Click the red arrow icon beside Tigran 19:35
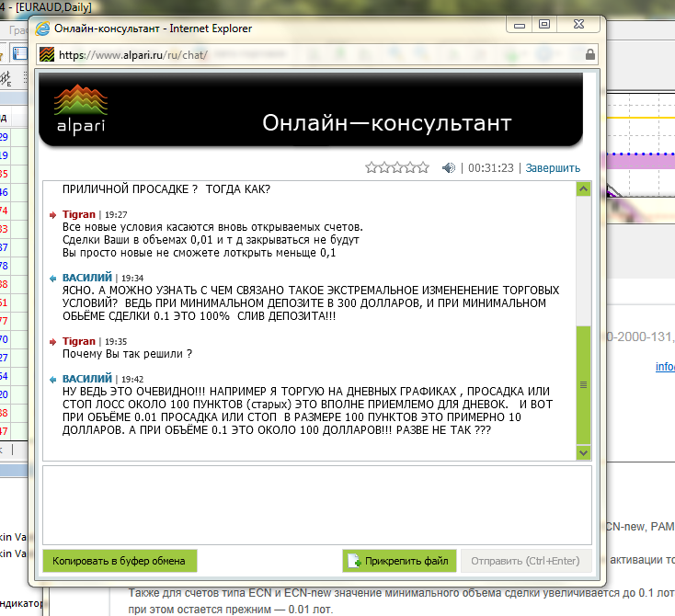675x616 pixels. 53,342
